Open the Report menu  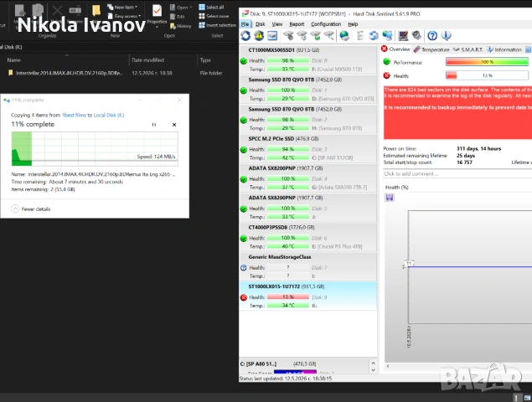tap(297, 24)
